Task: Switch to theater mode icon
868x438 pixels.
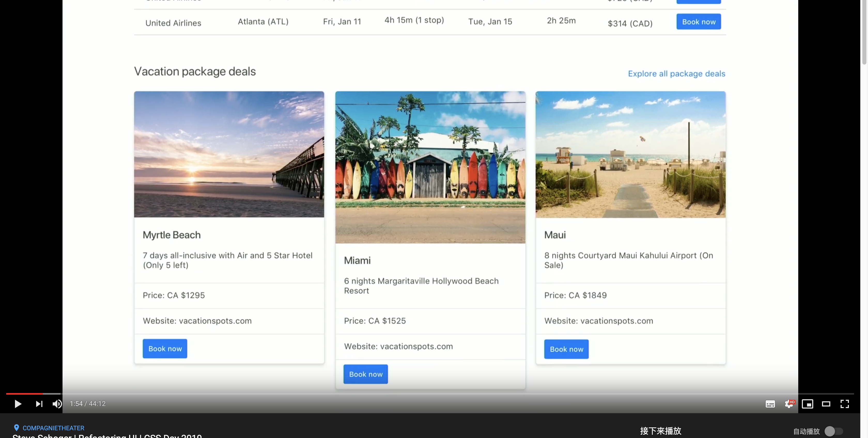Action: tap(826, 404)
